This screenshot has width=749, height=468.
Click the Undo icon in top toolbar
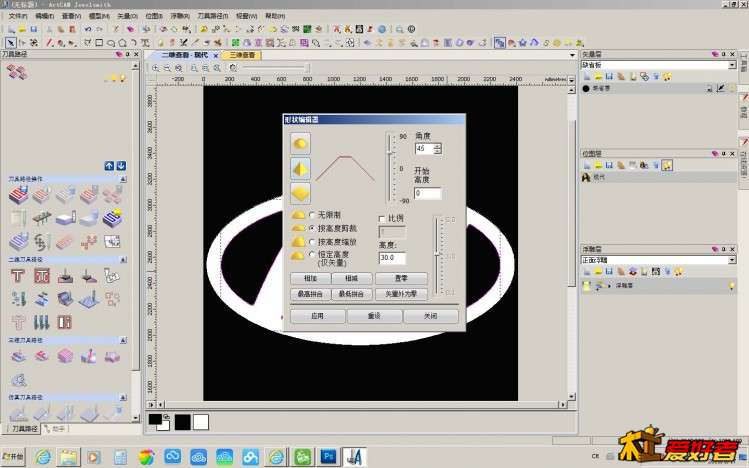88,29
